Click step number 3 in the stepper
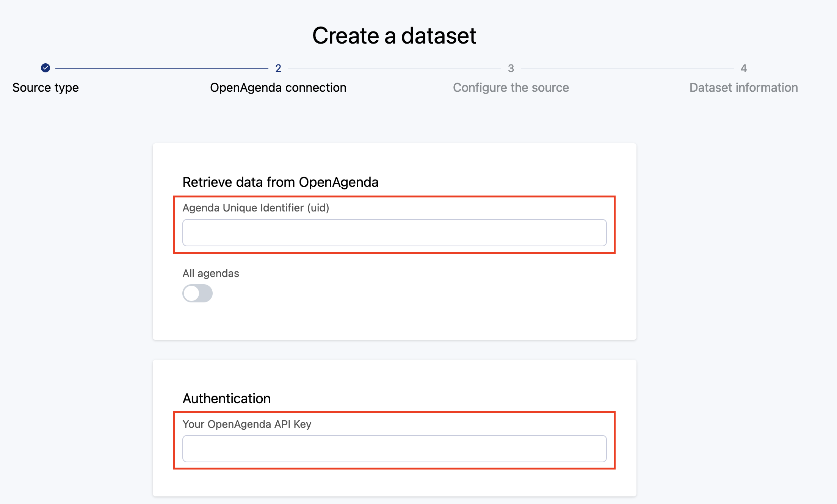 click(511, 68)
